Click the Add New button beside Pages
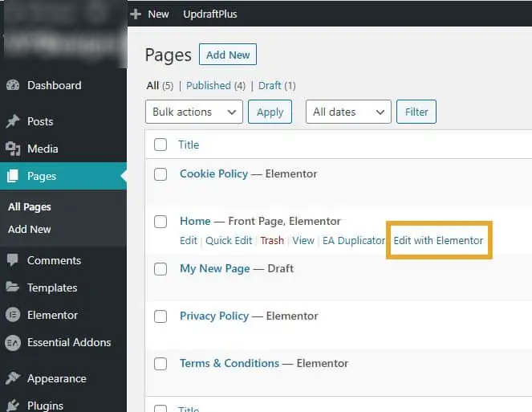The height and width of the screenshot is (412, 532). coord(228,55)
